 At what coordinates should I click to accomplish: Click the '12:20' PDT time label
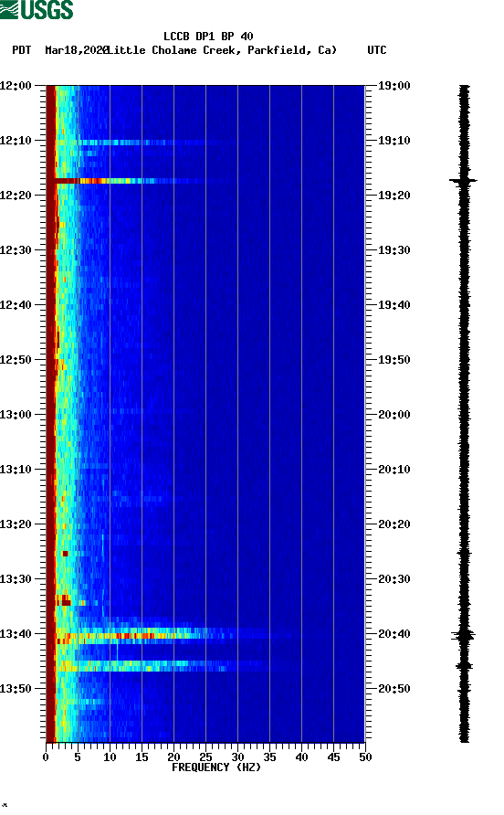pos(16,195)
